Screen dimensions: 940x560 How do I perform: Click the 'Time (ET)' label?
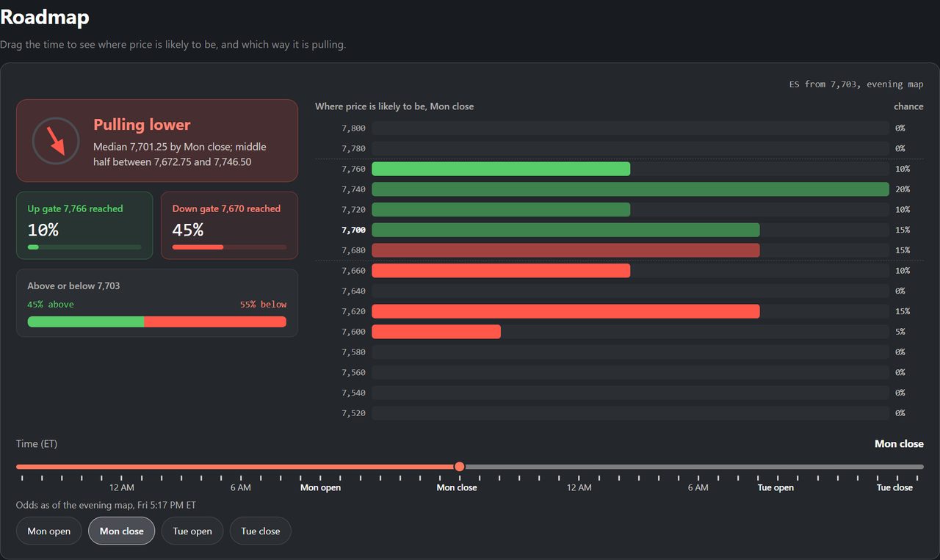click(37, 444)
